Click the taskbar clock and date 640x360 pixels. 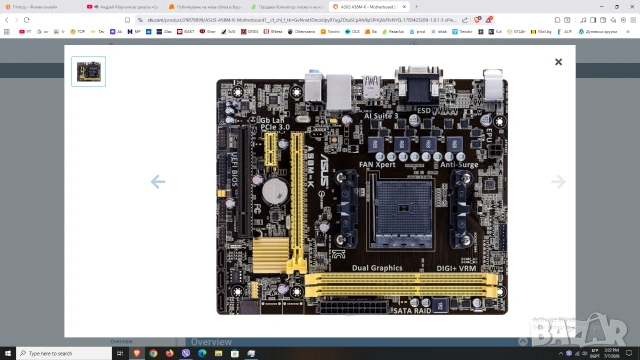611,353
